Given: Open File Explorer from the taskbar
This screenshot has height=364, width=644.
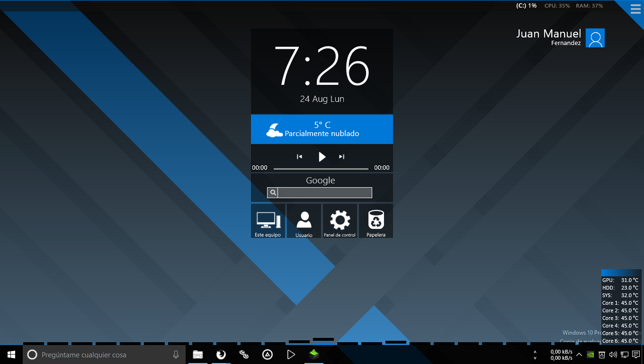Looking at the screenshot, I should pos(198,355).
